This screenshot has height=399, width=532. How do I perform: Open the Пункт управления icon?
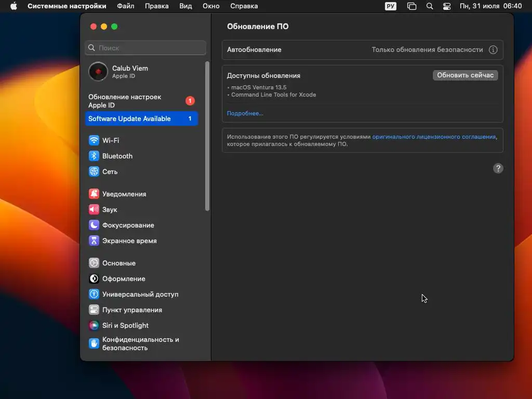(x=94, y=310)
